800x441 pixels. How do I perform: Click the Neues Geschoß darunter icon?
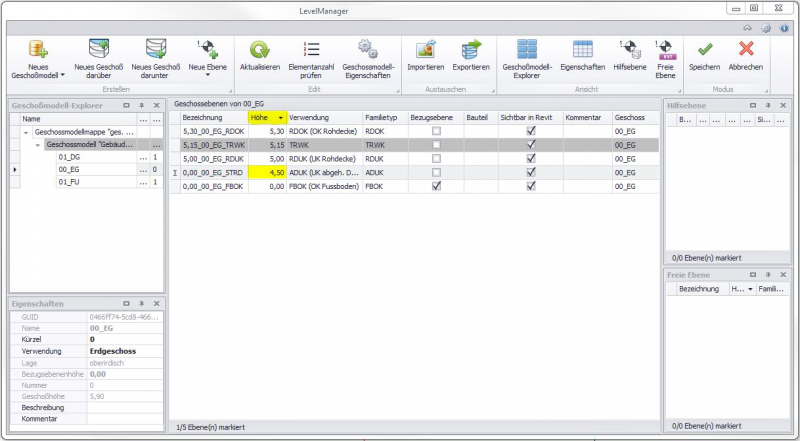tap(155, 49)
